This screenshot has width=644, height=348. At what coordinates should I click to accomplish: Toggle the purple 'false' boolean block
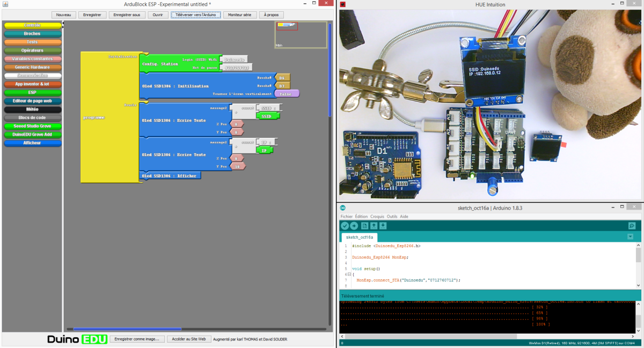tap(286, 93)
